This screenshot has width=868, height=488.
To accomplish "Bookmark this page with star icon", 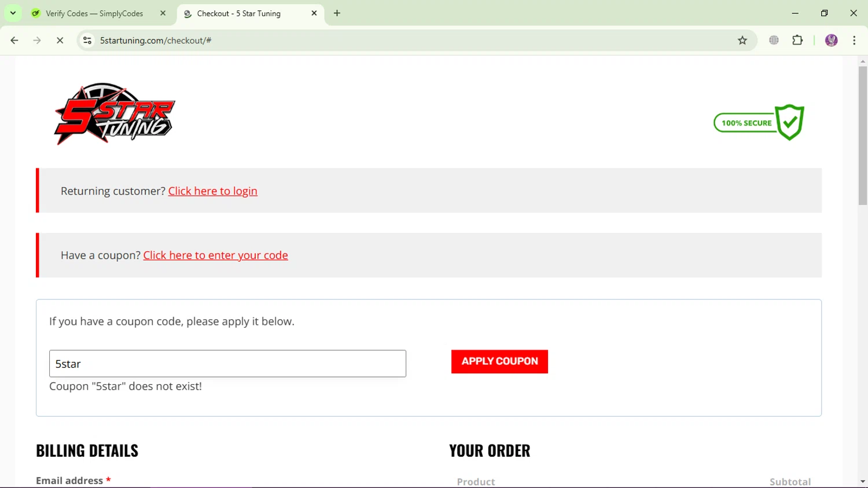I will [x=742, y=41].
